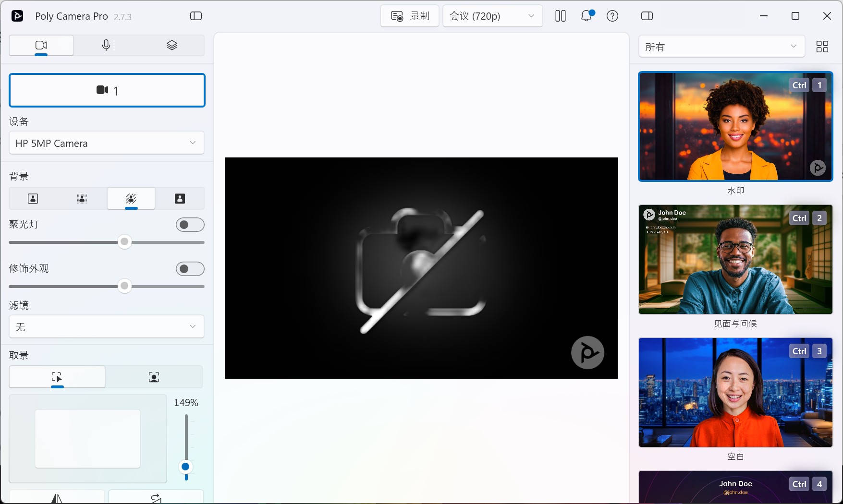Select the 见面与问候 preset thumbnail
This screenshot has width=843, height=504.
point(735,260)
